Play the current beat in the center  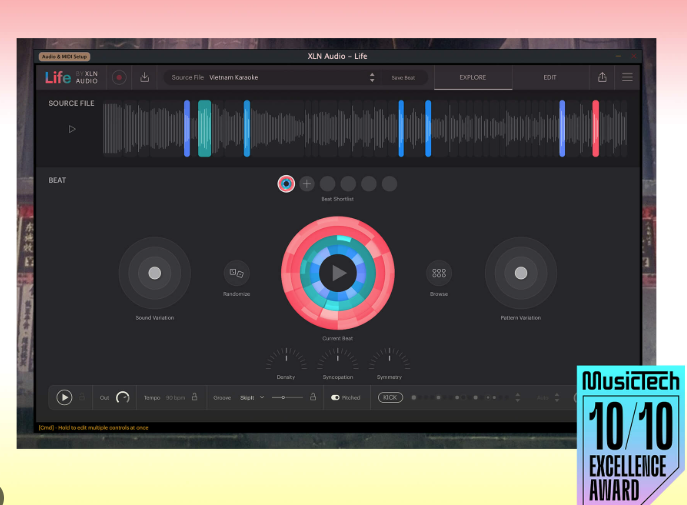coord(337,273)
